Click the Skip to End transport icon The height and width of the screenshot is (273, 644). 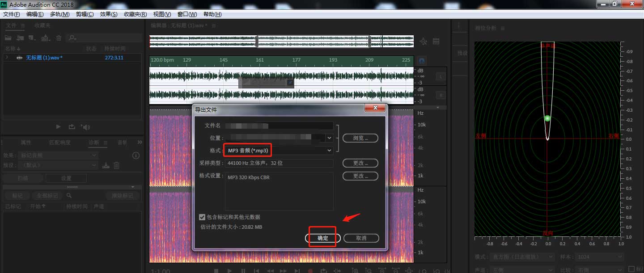coord(297,270)
